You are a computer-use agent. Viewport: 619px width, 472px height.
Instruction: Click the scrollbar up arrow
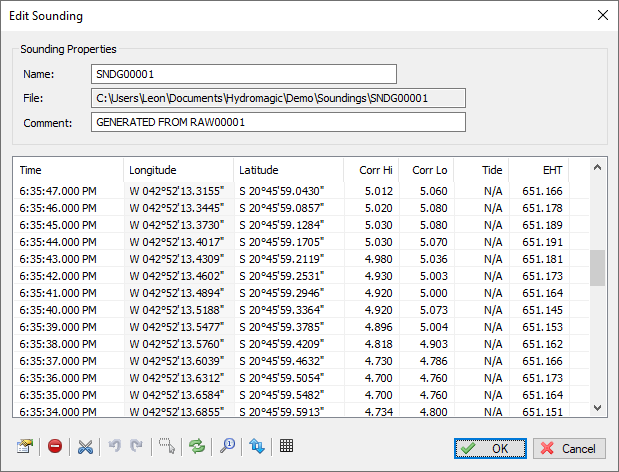tap(597, 167)
